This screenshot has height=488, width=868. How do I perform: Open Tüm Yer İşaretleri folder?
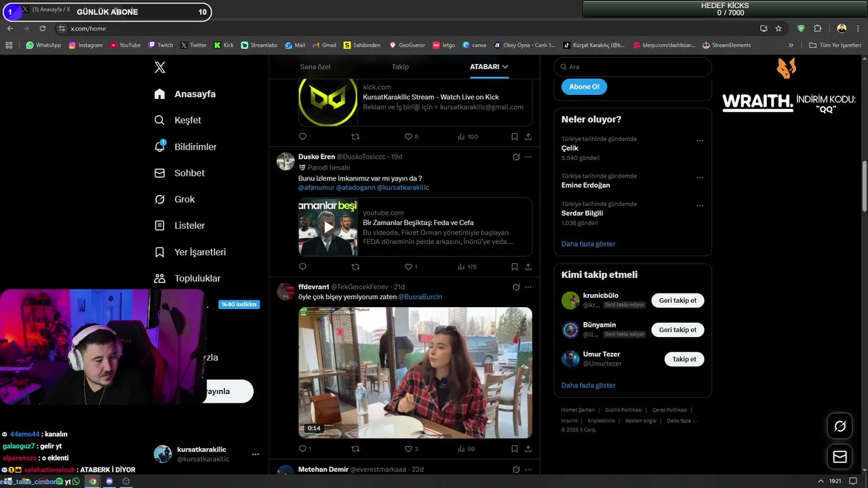(x=835, y=45)
